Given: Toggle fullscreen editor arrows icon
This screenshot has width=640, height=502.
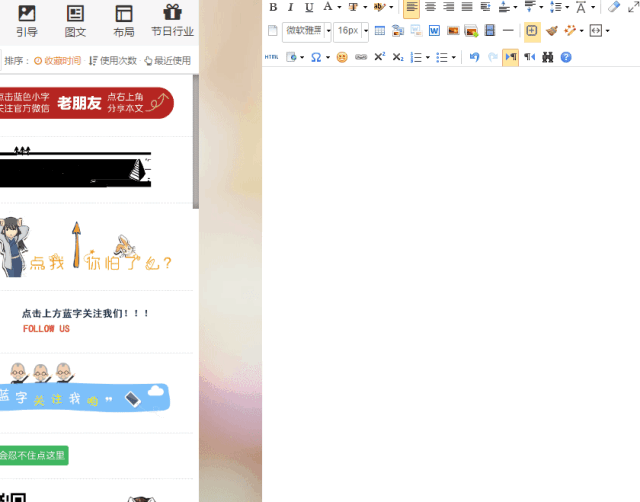Looking at the screenshot, I should pos(633,7).
